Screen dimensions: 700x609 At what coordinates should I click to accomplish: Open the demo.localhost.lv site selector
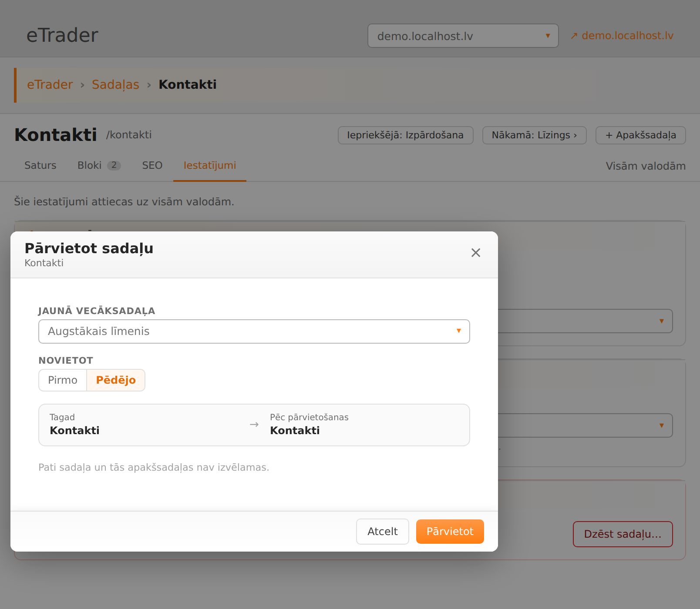463,36
